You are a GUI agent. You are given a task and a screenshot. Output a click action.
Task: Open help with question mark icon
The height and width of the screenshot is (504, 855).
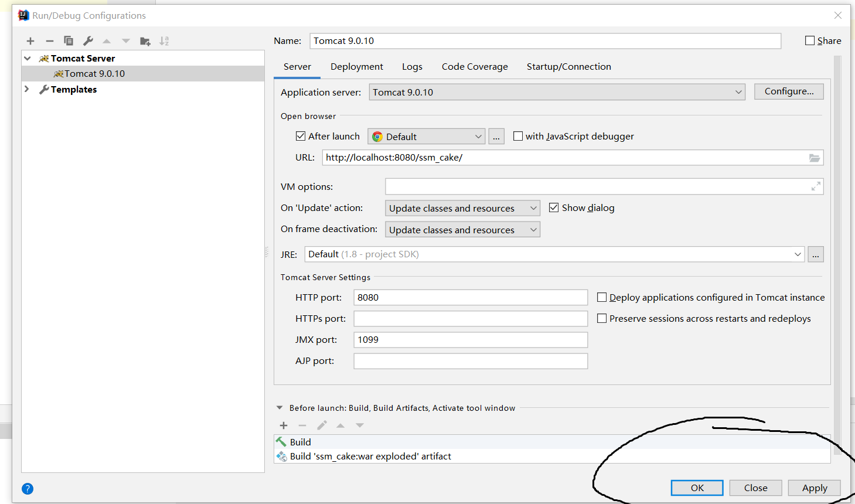click(x=28, y=489)
